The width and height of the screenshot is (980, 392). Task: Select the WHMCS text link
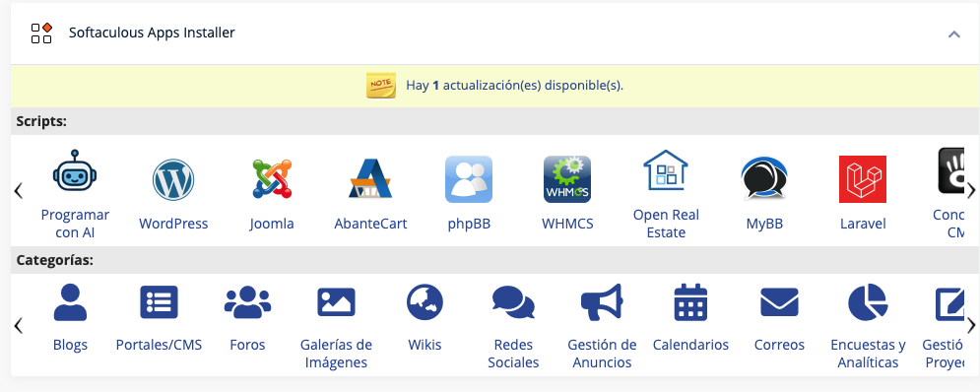click(x=567, y=224)
